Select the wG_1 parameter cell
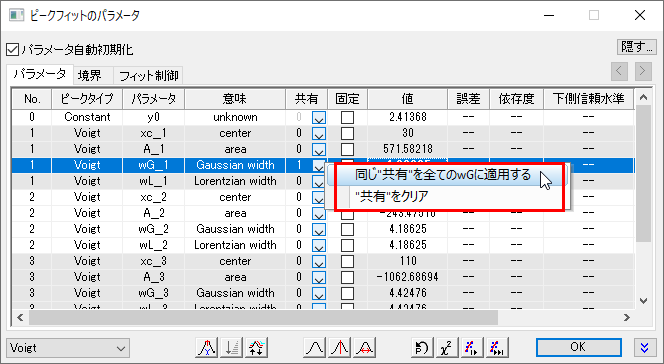This screenshot has height=364, width=664. 153,165
